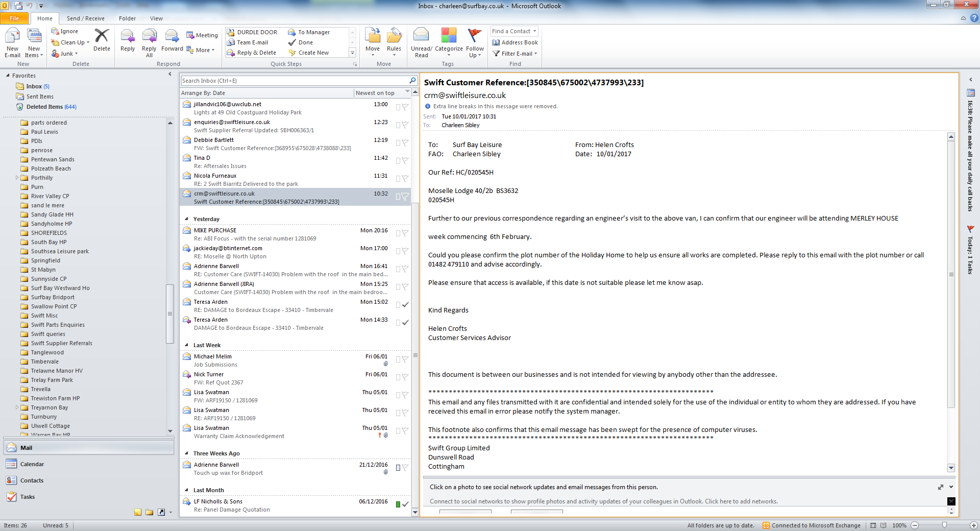Toggle category box for jillandvic106 email
Viewport: 980px width, 531px height.
click(398, 107)
